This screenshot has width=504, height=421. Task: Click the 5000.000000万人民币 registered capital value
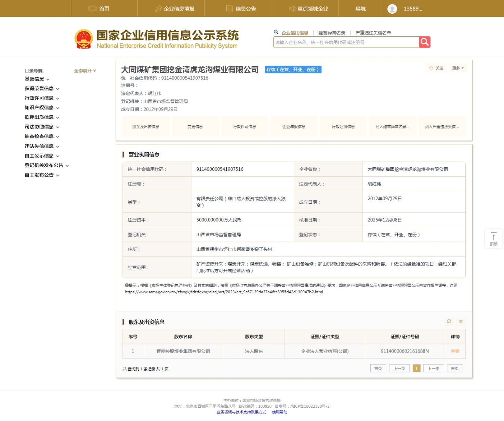219,220
